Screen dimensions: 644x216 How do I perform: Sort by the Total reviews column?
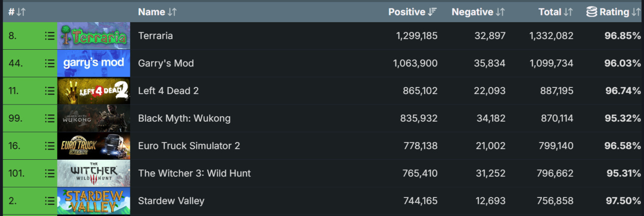pyautogui.click(x=555, y=12)
